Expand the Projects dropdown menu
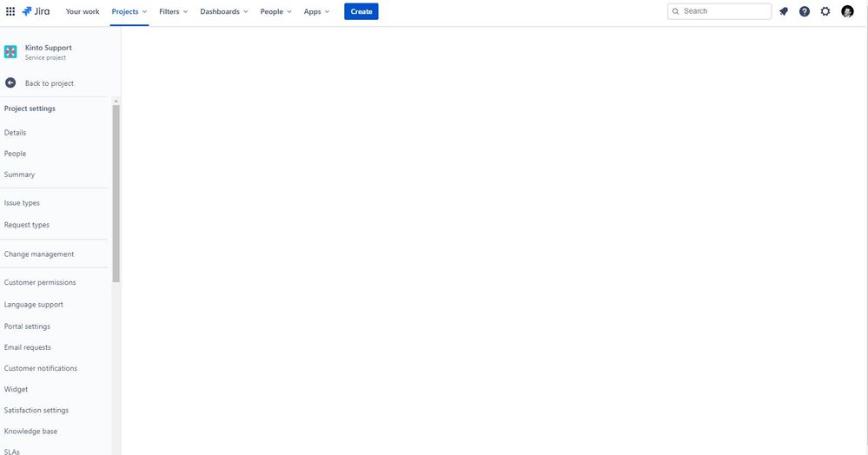The width and height of the screenshot is (868, 455). click(129, 11)
